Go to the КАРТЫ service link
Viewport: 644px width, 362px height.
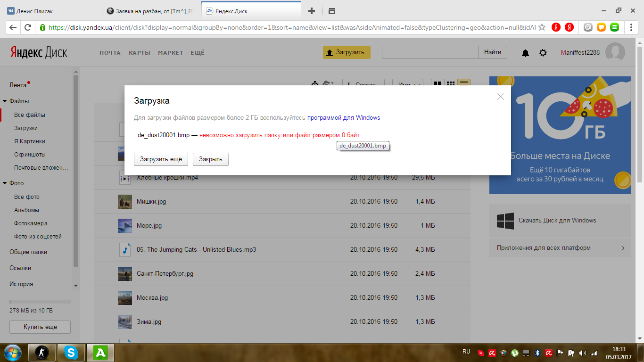coord(140,53)
